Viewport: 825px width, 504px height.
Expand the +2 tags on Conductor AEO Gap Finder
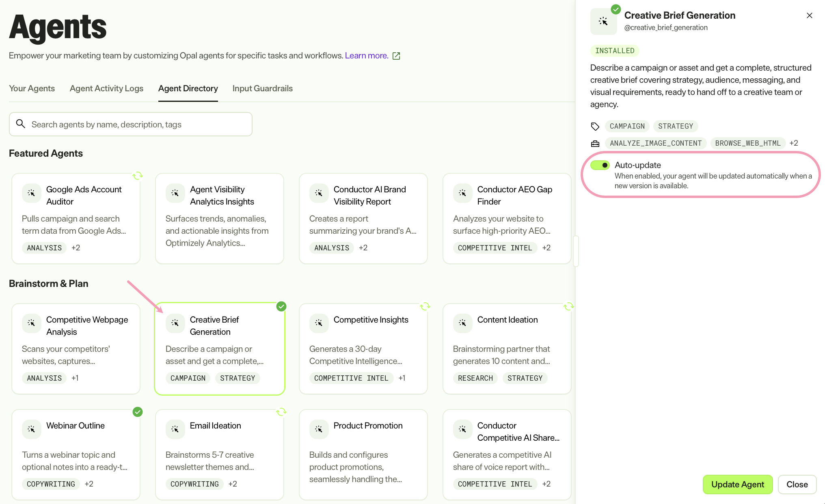(546, 248)
